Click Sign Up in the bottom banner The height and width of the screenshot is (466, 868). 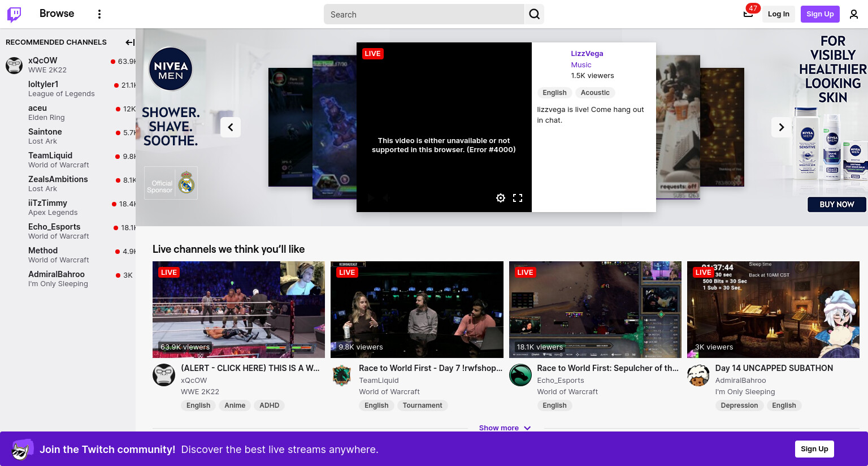(x=814, y=449)
